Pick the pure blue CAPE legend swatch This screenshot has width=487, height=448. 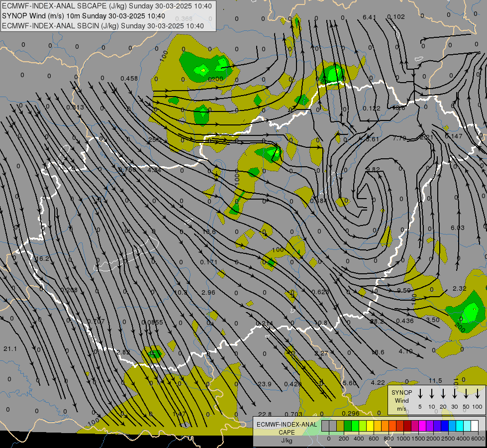pyautogui.click(x=445, y=426)
